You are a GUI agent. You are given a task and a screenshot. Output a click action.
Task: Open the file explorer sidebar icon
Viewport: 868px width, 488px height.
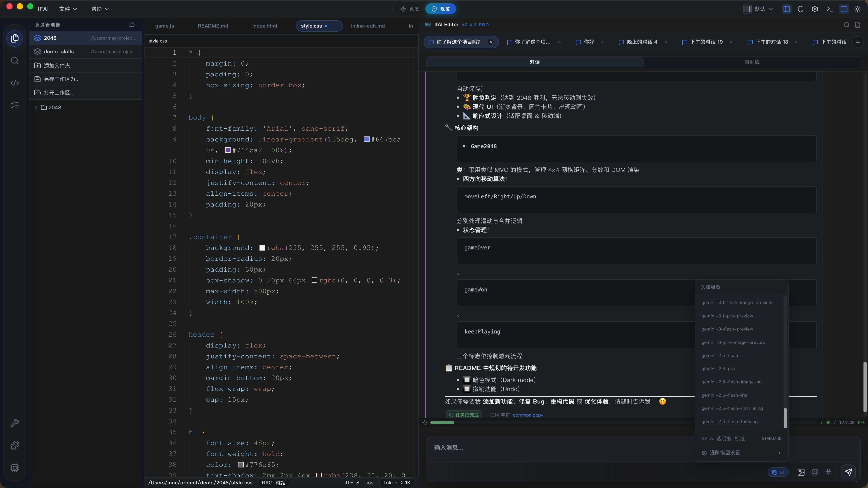(14, 38)
